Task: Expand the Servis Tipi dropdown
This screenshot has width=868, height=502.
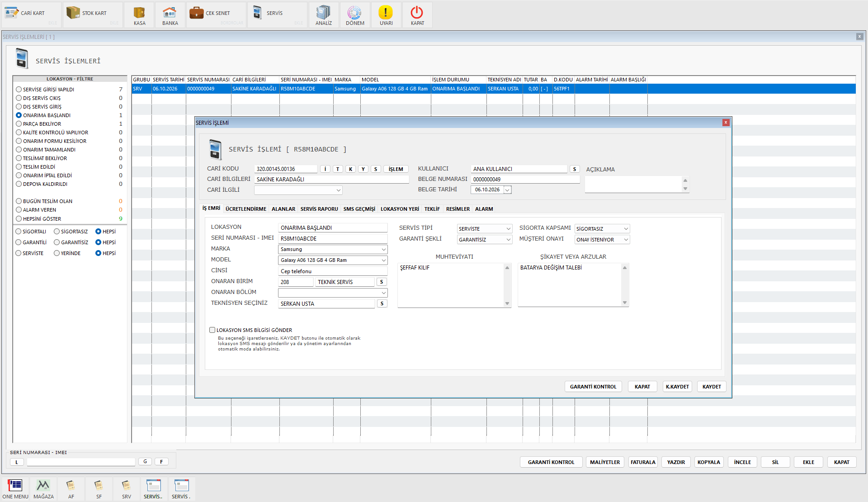Action: [508, 229]
